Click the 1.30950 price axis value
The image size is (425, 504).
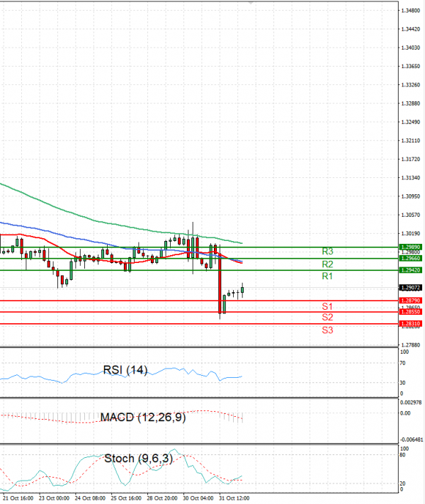click(411, 196)
